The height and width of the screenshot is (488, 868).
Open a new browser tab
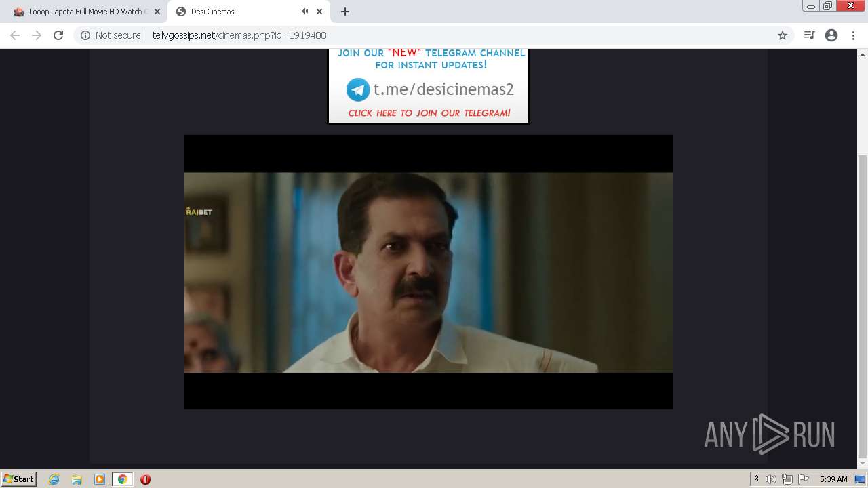345,12
